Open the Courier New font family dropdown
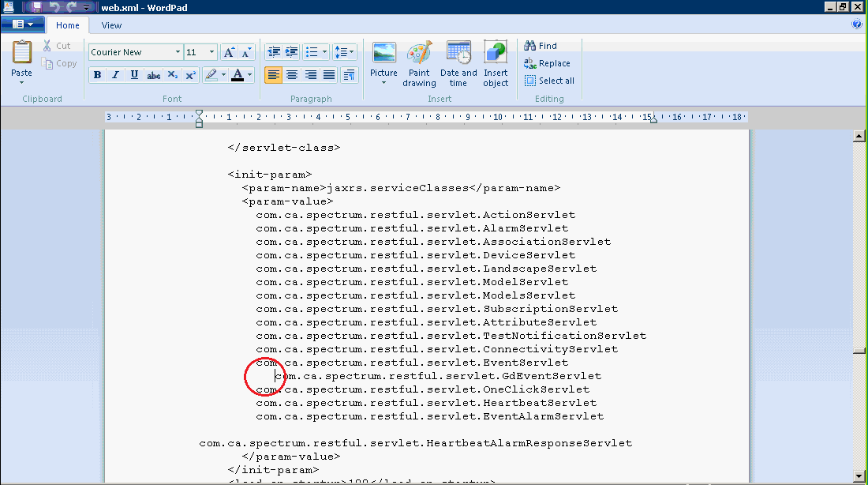868x485 pixels. click(x=177, y=52)
